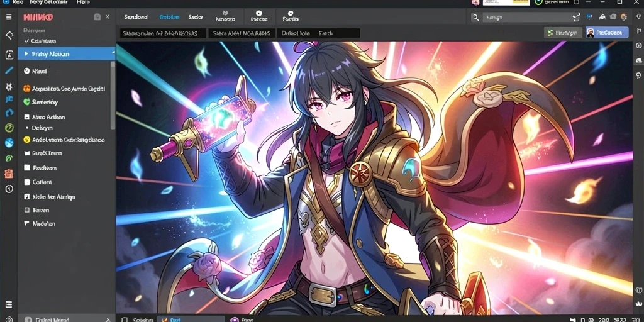Image resolution: width=644 pixels, height=322 pixels.
Task: Open the Rotdae toolbar item
Action: (x=258, y=16)
